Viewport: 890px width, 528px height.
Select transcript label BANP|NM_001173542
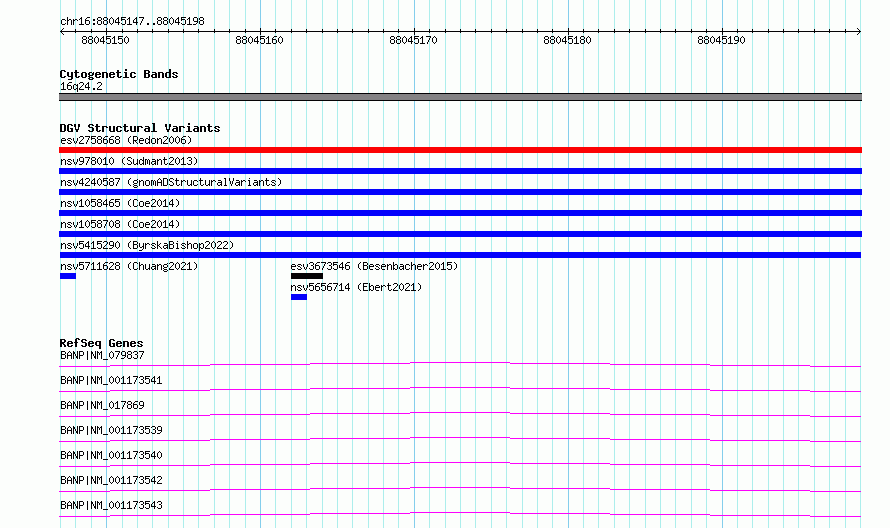coord(111,480)
